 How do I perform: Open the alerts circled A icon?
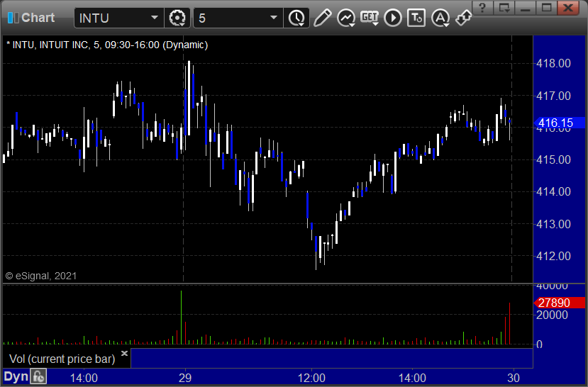[x=440, y=18]
